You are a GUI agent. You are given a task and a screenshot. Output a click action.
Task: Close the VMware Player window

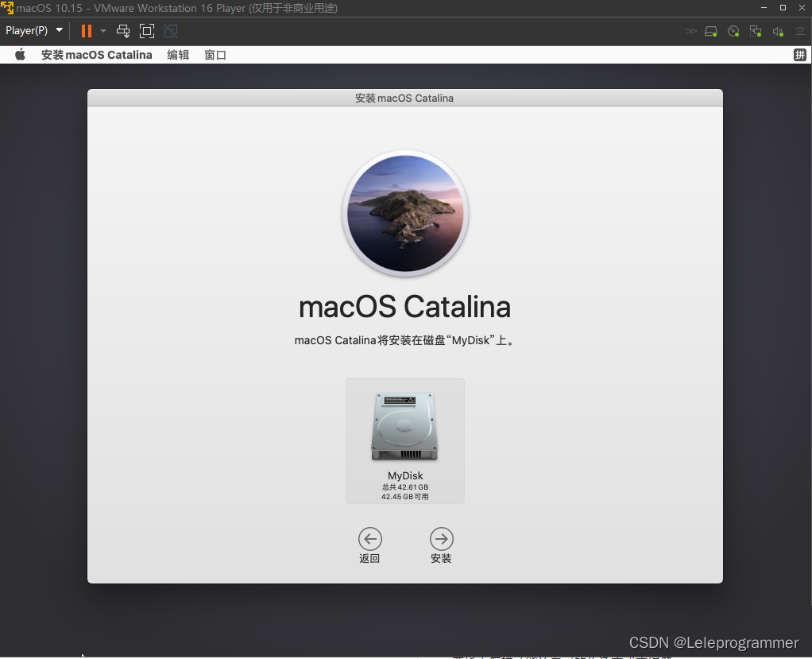tap(802, 8)
